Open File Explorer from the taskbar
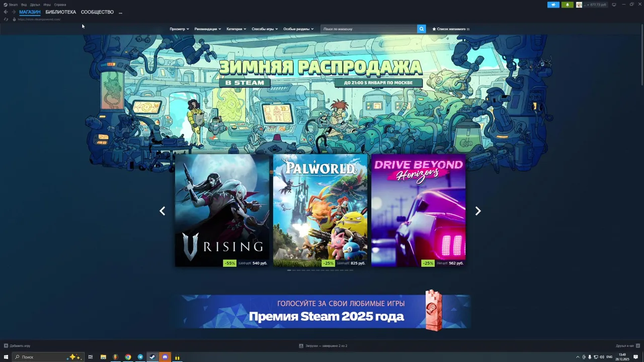 [103, 357]
